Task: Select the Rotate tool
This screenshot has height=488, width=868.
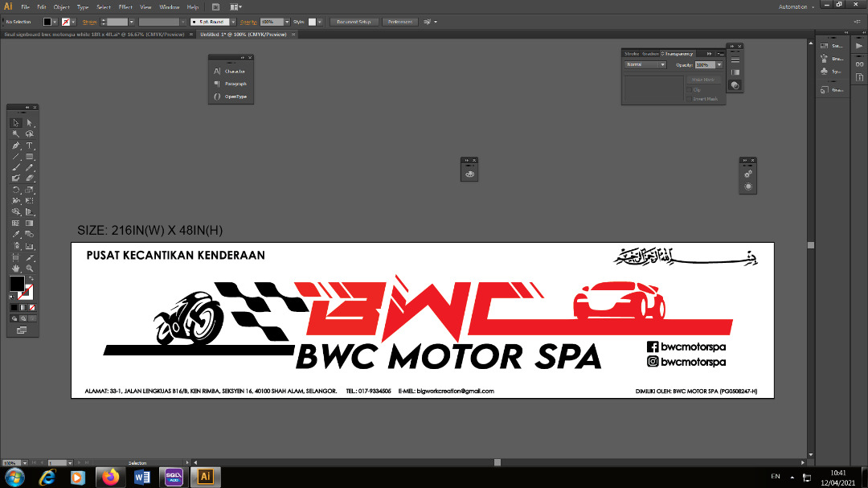Action: pos(16,190)
